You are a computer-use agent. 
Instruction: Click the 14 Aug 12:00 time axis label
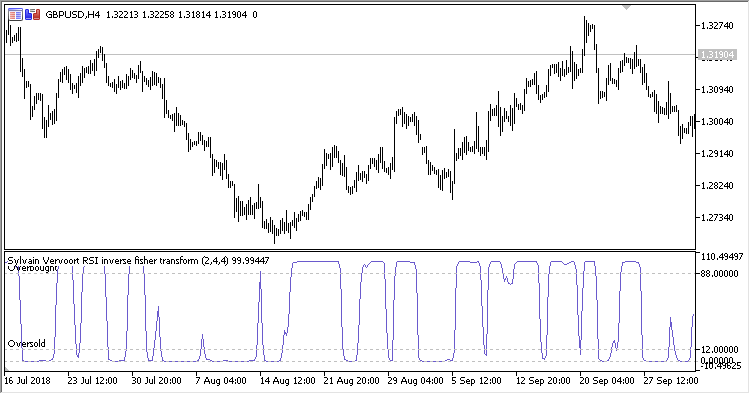287,381
